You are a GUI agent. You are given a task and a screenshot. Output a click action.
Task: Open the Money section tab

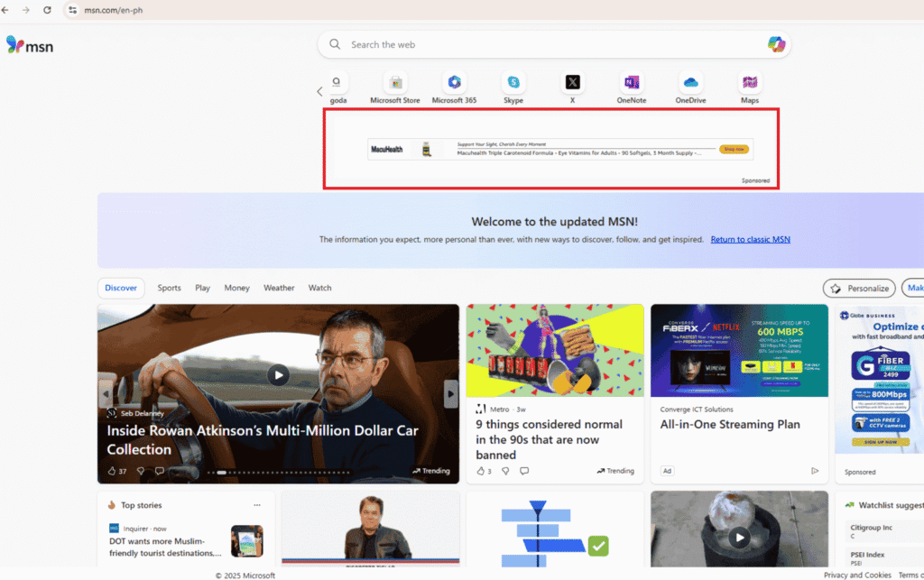coord(236,287)
